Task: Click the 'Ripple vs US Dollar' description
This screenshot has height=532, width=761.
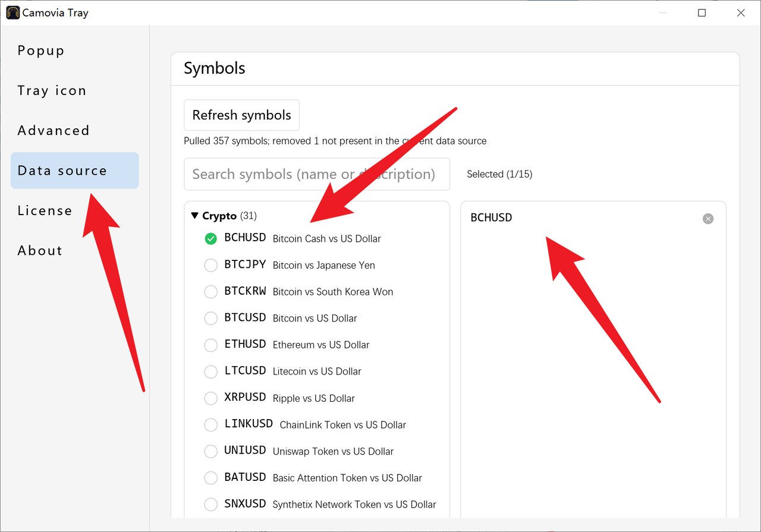Action: pyautogui.click(x=313, y=398)
